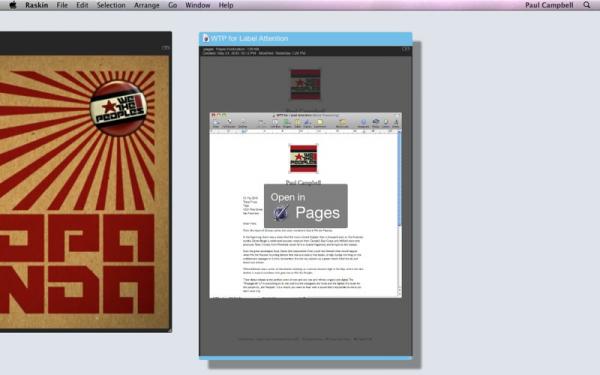Click the Comment icon in the Pages preview toolbar
This screenshot has height=375, width=600.
point(320,122)
